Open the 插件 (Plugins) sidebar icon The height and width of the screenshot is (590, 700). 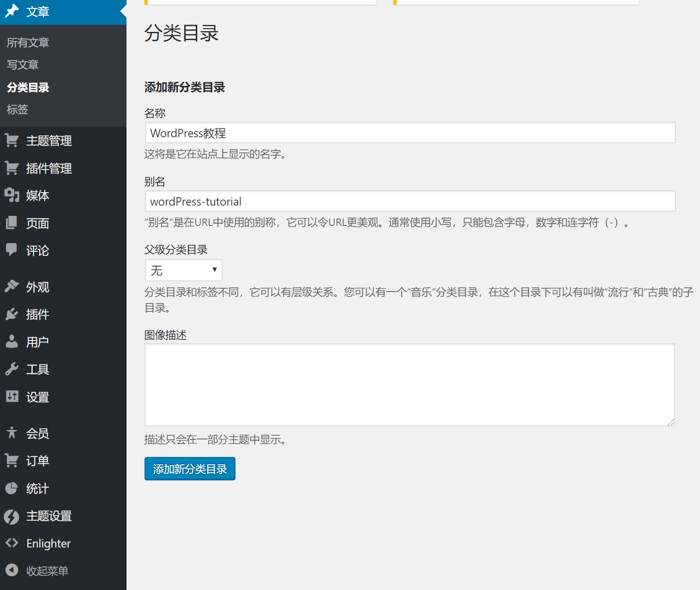[x=12, y=314]
